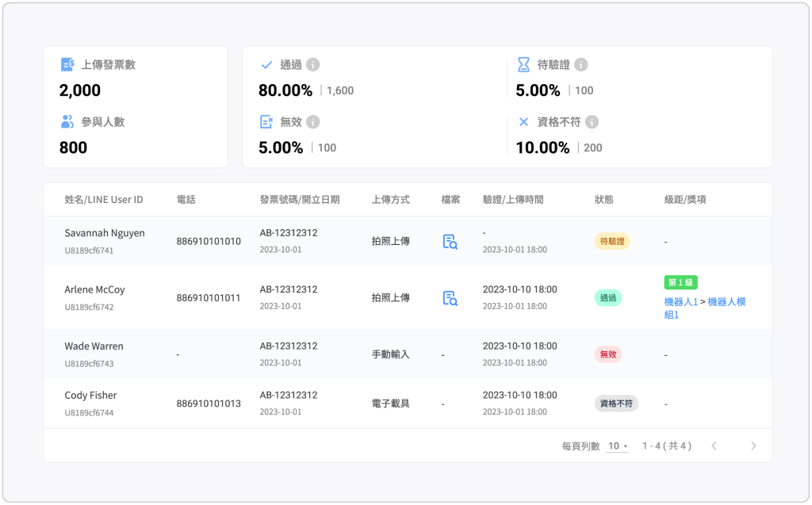Viewport: 812px width, 505px height.
Task: Click info icon next to 通過
Action: pyautogui.click(x=313, y=65)
